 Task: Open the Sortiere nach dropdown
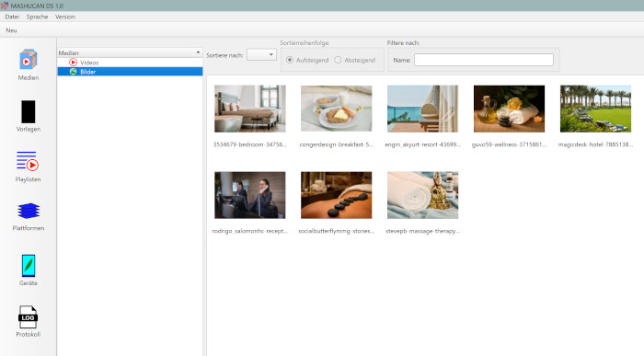[261, 54]
